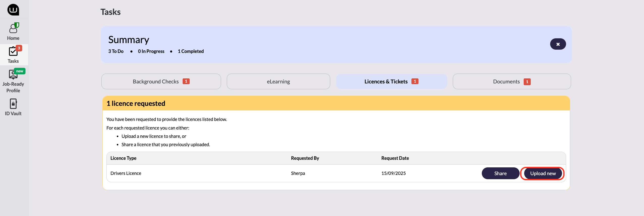
Task: Open the Documents tab
Action: coord(512,81)
